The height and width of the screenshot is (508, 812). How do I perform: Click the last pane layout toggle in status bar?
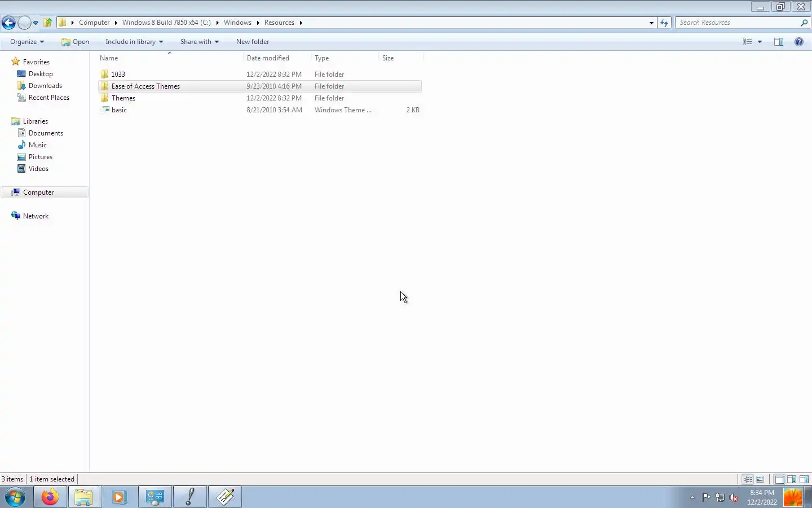point(804,479)
